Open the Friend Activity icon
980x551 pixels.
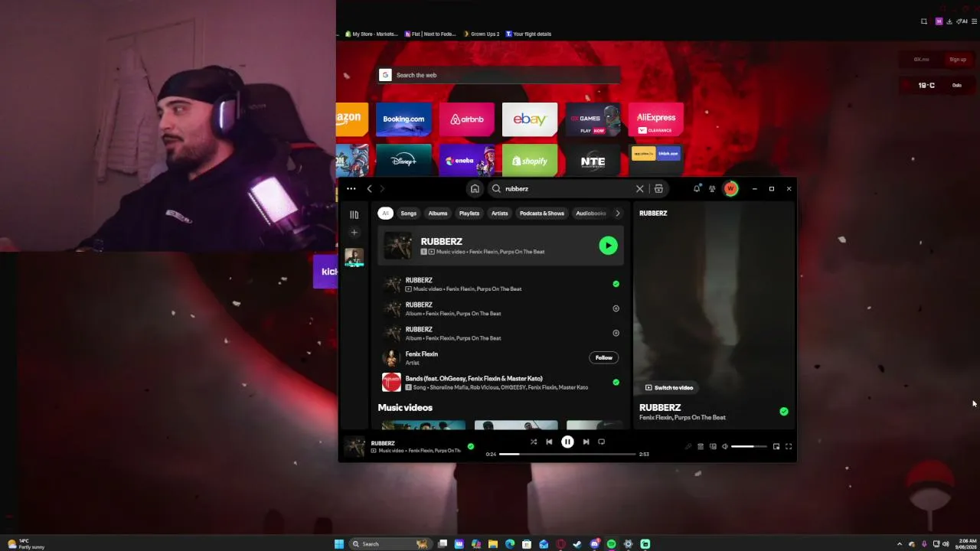pos(712,189)
